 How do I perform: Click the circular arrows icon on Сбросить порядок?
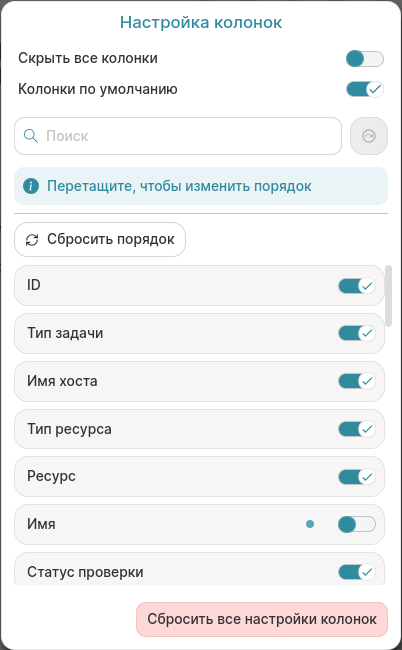coord(32,240)
